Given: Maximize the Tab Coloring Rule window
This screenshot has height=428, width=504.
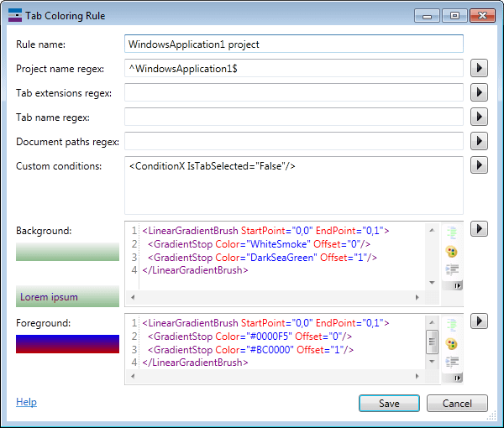Looking at the screenshot, I should coord(454,16).
